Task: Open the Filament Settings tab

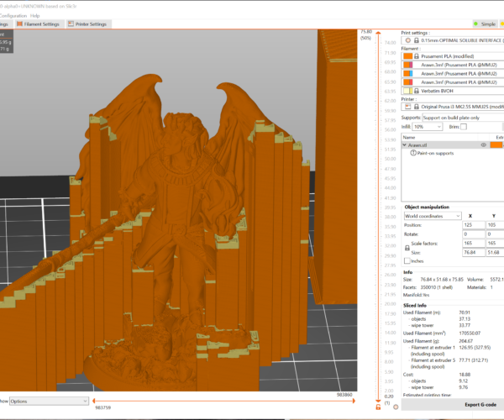Action: [x=39, y=24]
